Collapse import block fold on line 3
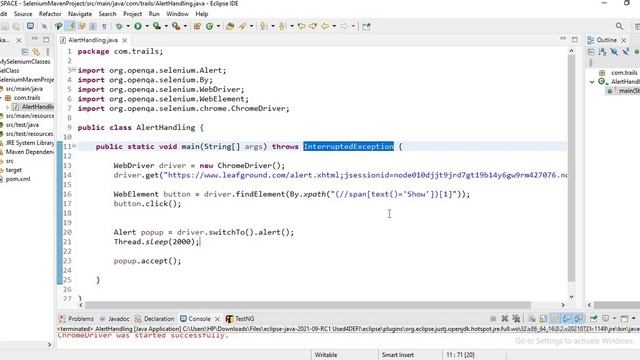Image resolution: width=640 pixels, height=360 pixels. (74, 70)
